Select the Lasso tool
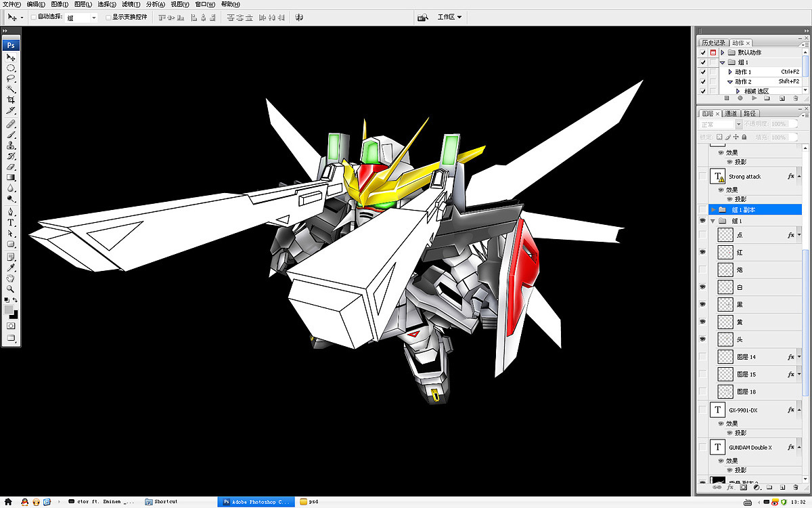 coord(11,79)
